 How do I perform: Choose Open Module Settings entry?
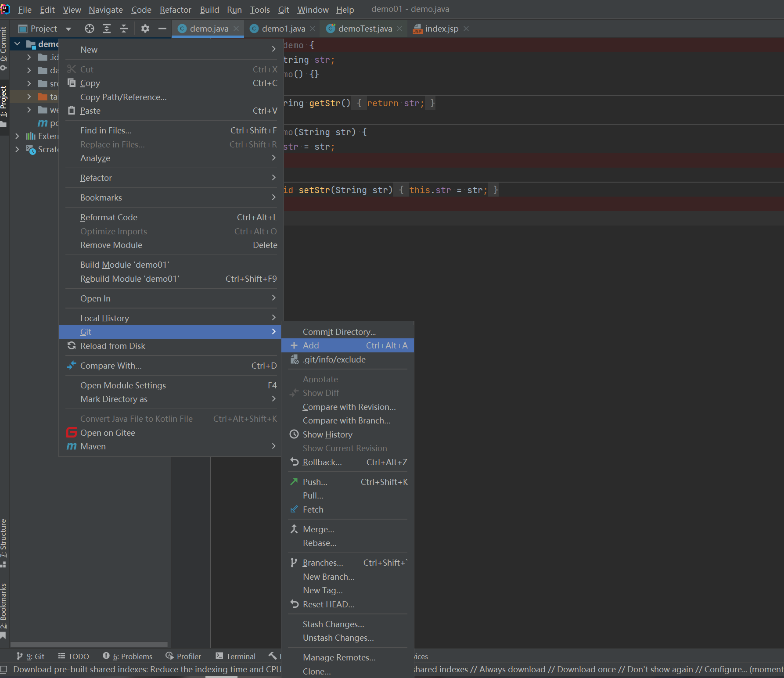point(171,385)
